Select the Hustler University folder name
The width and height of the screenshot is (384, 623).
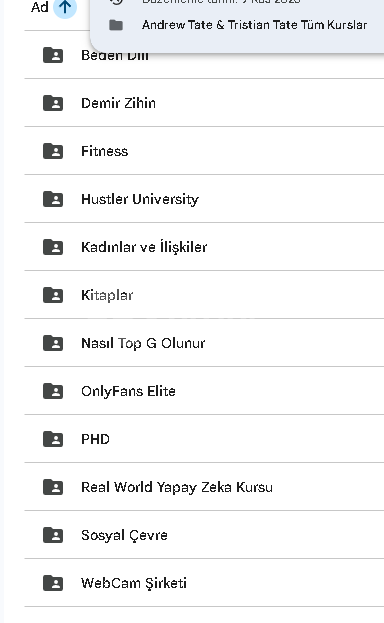tap(140, 199)
